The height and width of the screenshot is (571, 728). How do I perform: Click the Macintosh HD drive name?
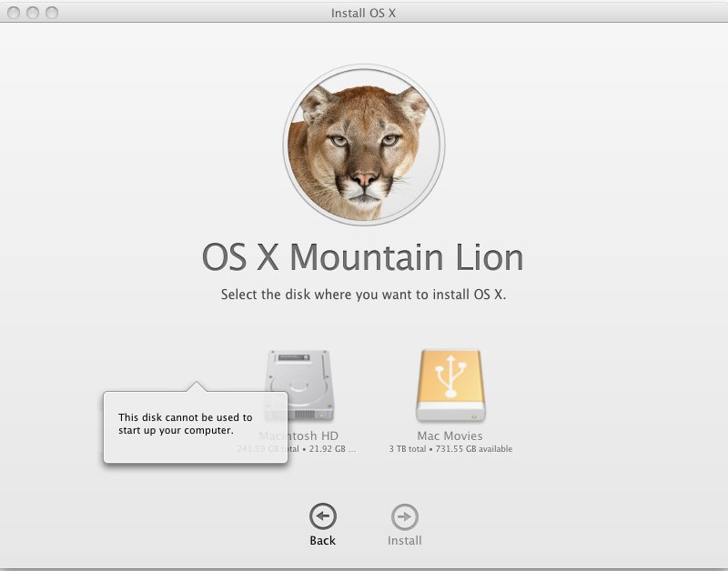pyautogui.click(x=298, y=436)
